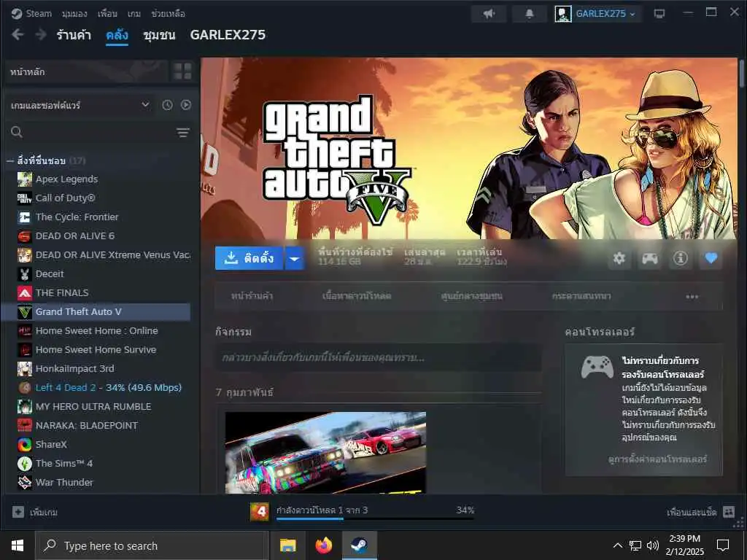Click the GARLEX275 profile avatar

[562, 14]
